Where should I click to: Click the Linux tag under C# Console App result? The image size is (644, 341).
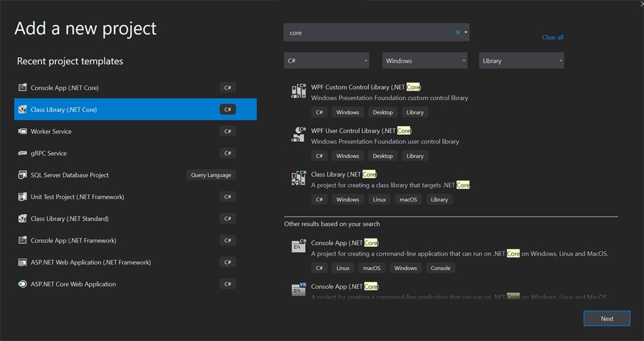pos(343,268)
